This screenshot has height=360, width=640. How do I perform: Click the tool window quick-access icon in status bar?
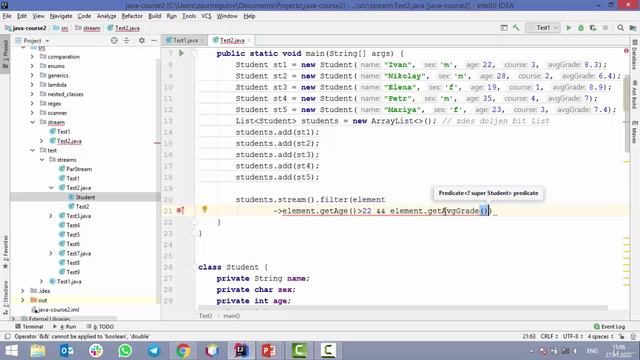click(7, 336)
